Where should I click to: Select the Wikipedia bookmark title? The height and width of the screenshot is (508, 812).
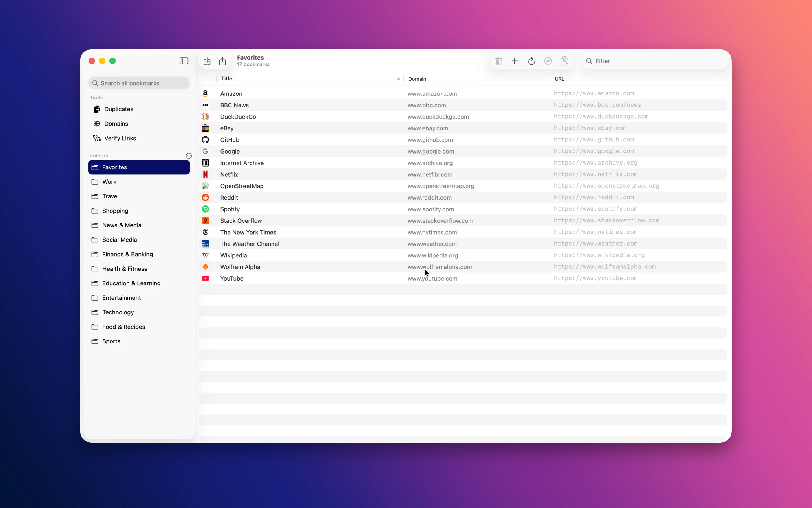pyautogui.click(x=233, y=255)
